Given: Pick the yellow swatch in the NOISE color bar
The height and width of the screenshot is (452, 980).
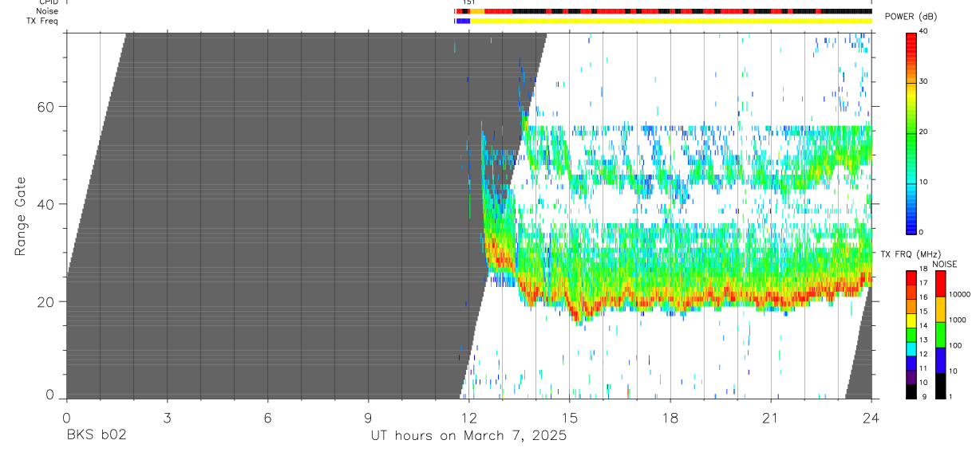Looking at the screenshot, I should tap(939, 309).
